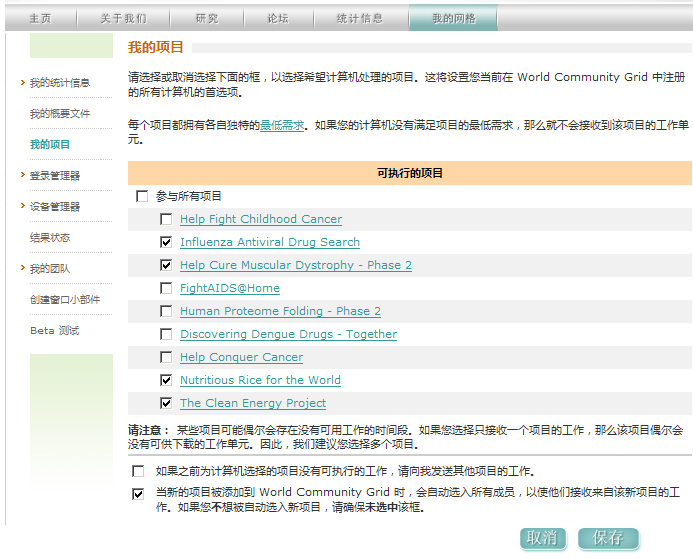693x559 pixels.
Task: Open the 主页 tab
Action: point(41,19)
